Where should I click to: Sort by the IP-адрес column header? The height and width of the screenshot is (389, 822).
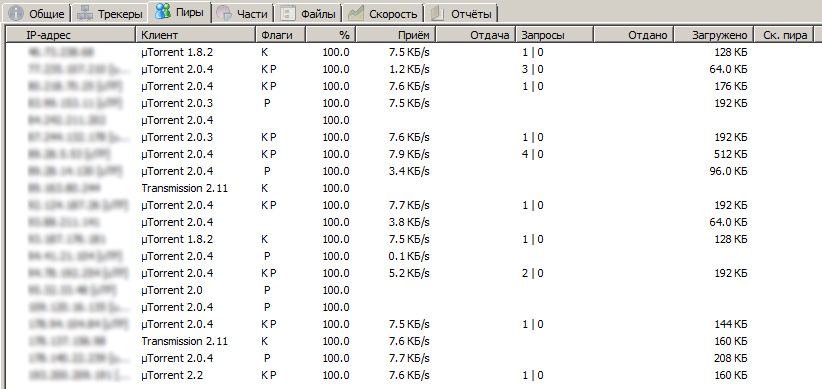[x=71, y=35]
